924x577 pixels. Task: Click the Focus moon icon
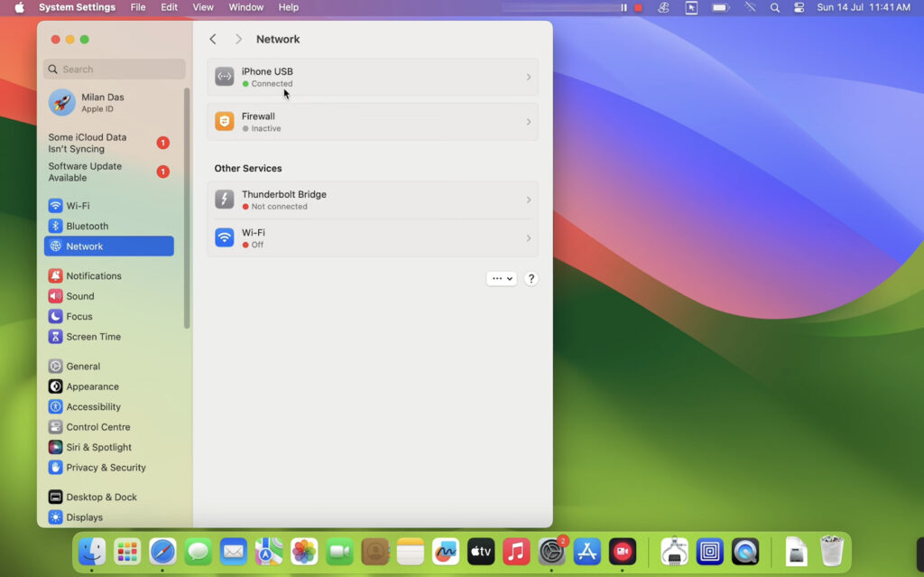pyautogui.click(x=56, y=317)
